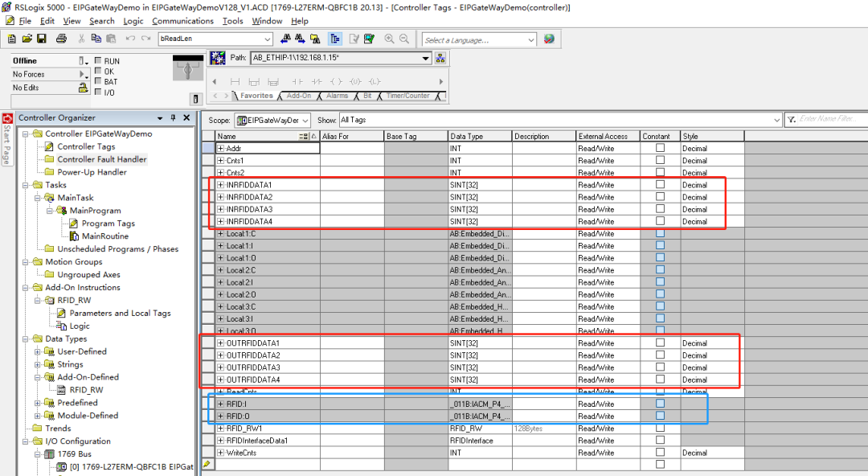868x476 pixels.
Task: Open existing project with folder icon
Action: pyautogui.click(x=27, y=39)
